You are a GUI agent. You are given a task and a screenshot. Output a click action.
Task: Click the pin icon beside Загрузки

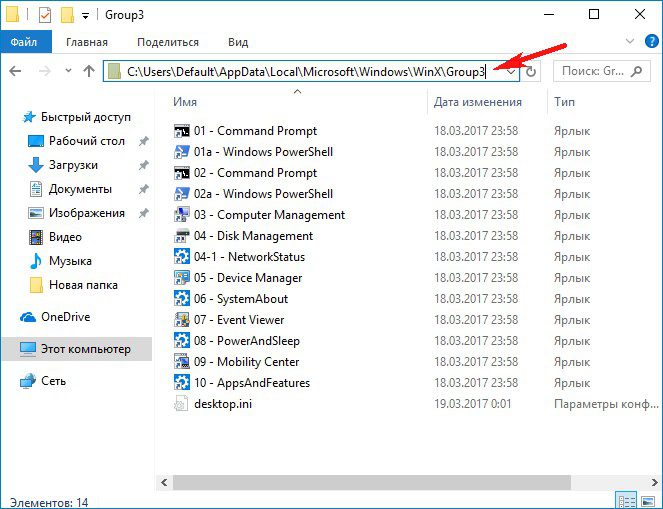144,165
